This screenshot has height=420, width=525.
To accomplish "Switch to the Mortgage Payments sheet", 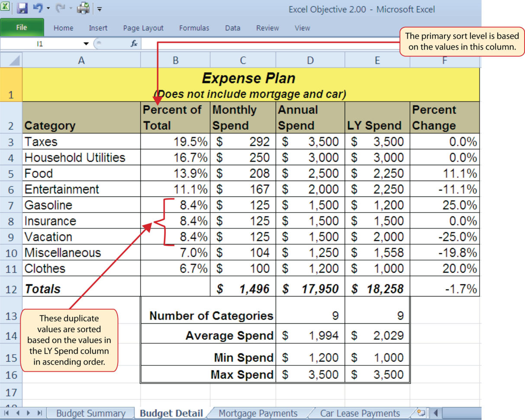I will tap(258, 413).
